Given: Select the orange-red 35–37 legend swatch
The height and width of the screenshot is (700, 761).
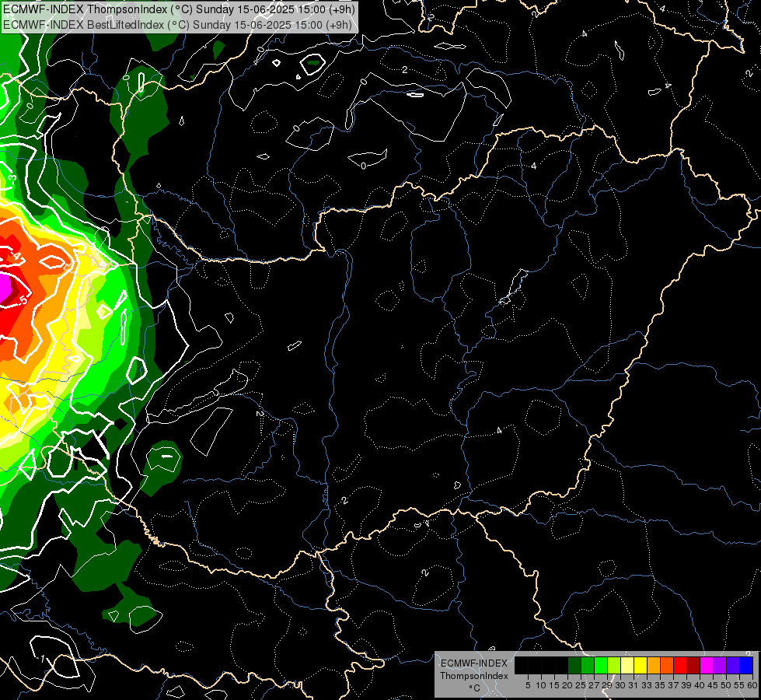Looking at the screenshot, I should [x=667, y=665].
